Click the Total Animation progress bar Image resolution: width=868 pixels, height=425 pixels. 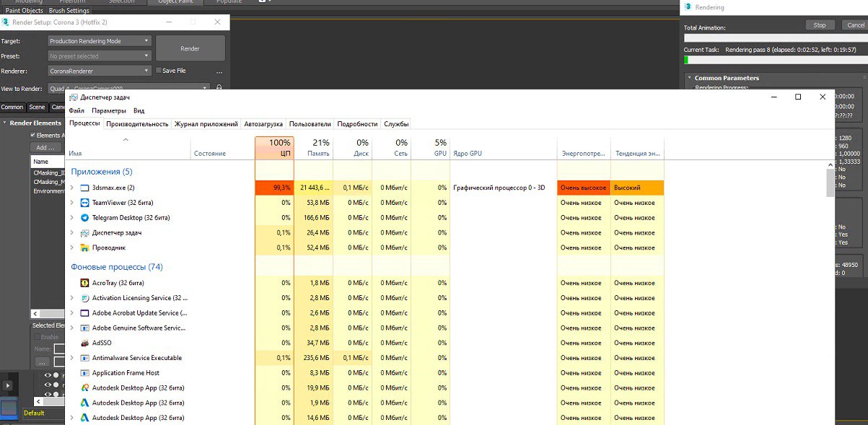click(x=776, y=38)
